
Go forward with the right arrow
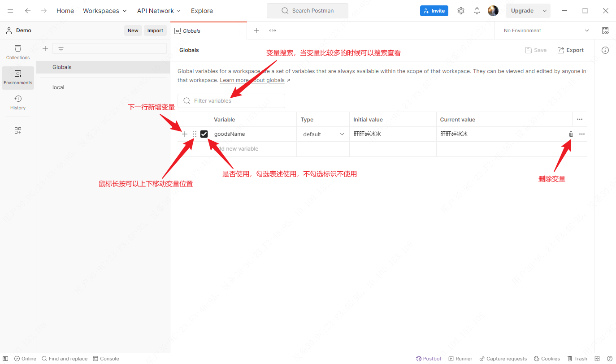click(44, 11)
